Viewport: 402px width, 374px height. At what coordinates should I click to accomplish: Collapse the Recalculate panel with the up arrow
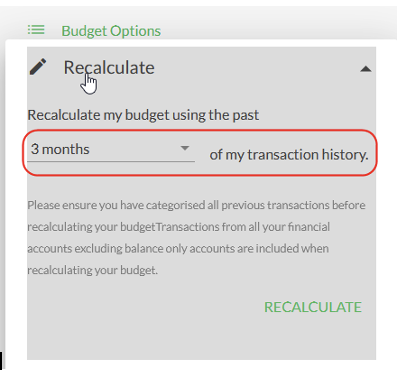[366, 69]
